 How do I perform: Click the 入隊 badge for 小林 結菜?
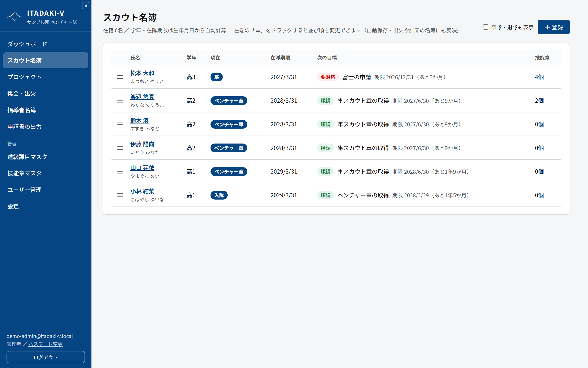point(219,195)
